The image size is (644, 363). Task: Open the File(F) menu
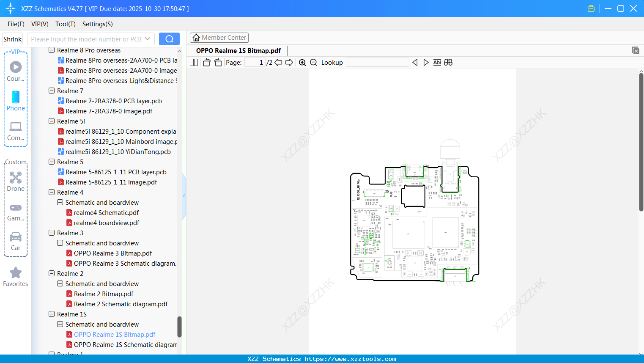[16, 24]
